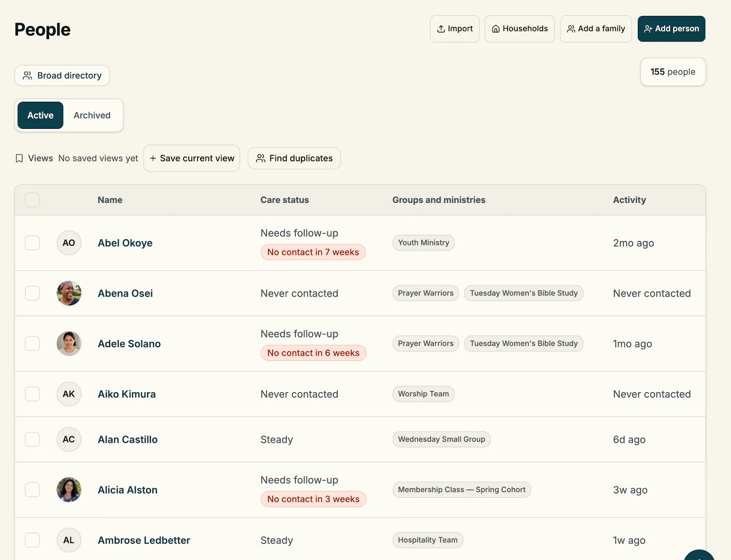
Task: Click the Name column header
Action: pyautogui.click(x=110, y=200)
